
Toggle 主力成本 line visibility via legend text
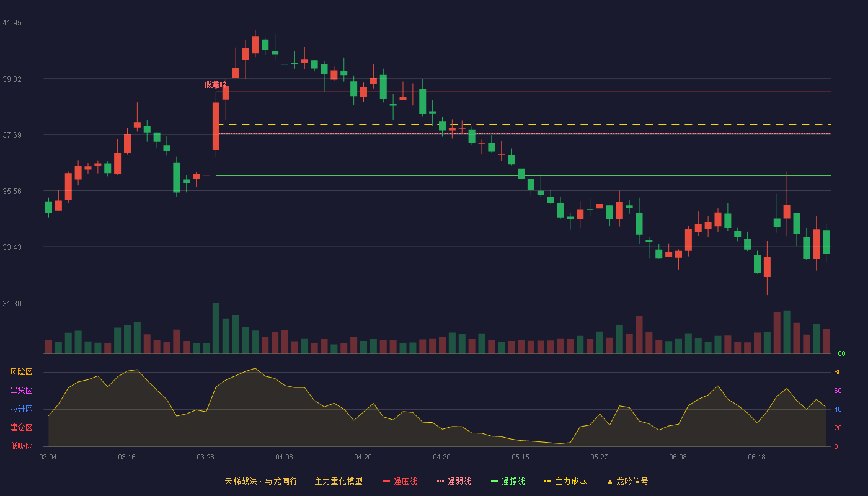click(x=570, y=481)
